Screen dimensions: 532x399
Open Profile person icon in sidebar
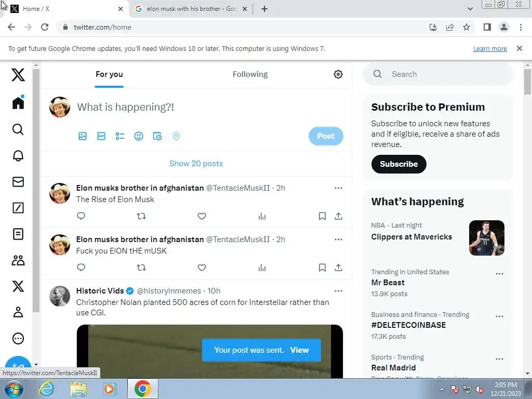pos(18,312)
